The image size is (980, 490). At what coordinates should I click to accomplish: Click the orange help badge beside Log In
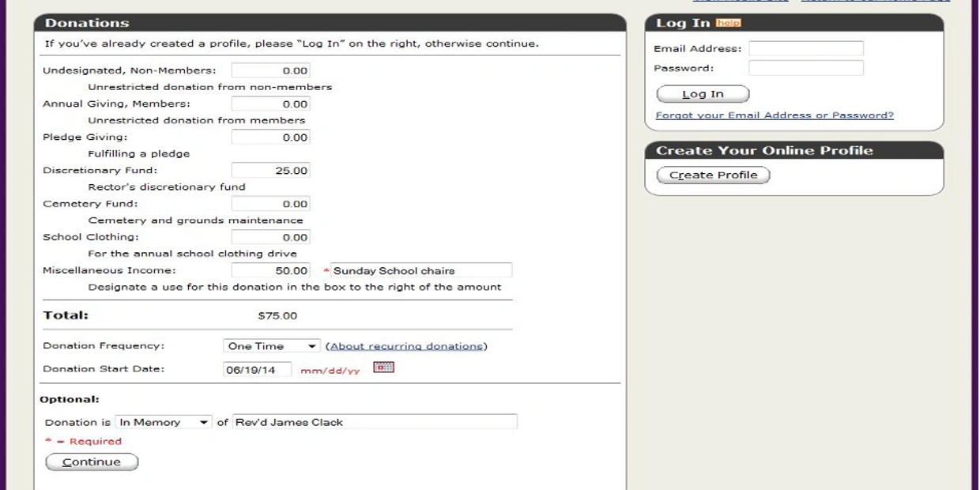728,23
